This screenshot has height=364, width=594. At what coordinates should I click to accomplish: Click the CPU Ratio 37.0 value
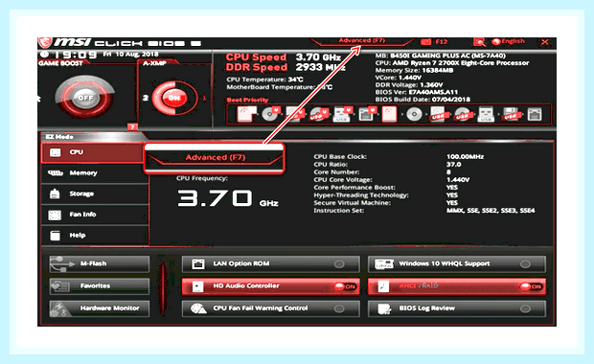click(x=453, y=165)
